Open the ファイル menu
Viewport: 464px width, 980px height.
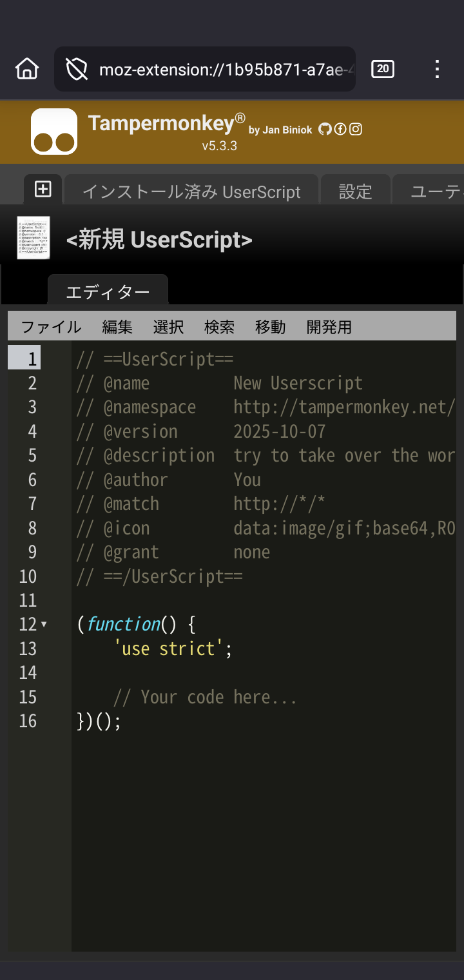(x=51, y=327)
